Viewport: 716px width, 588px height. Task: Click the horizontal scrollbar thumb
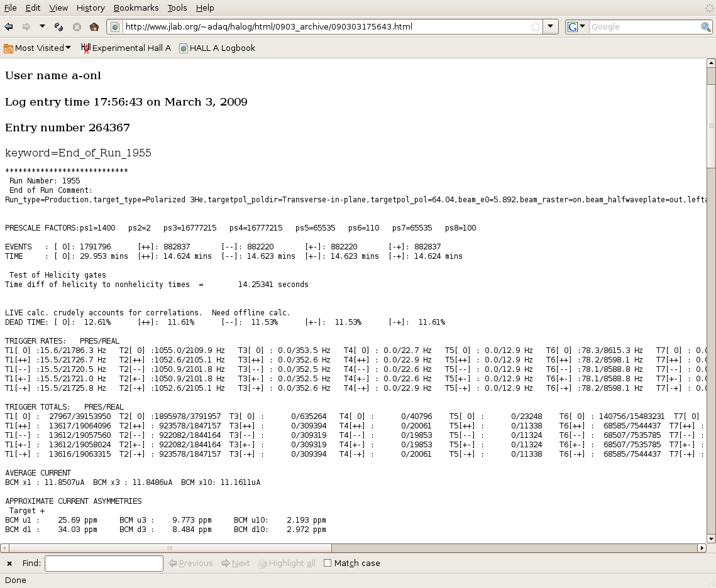170,548
